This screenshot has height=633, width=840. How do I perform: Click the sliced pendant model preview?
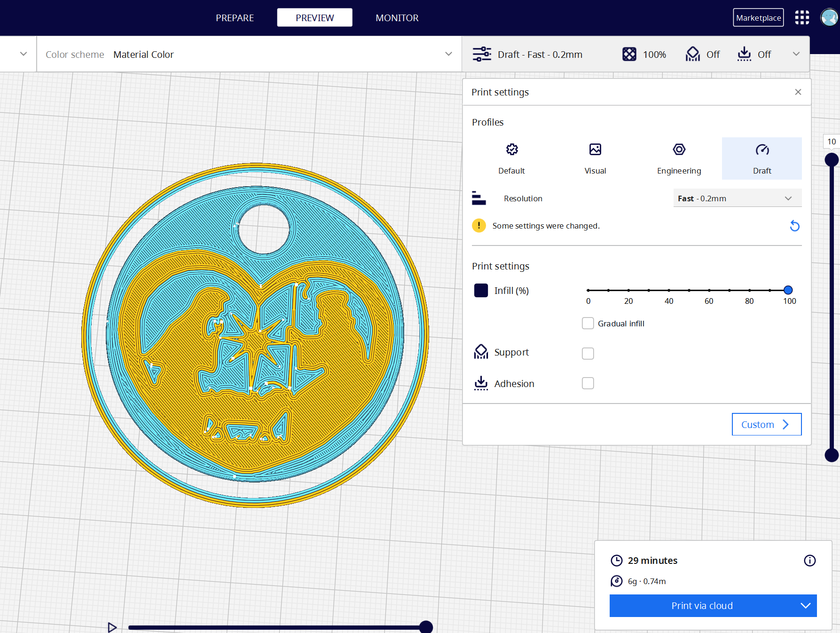[x=255, y=335]
